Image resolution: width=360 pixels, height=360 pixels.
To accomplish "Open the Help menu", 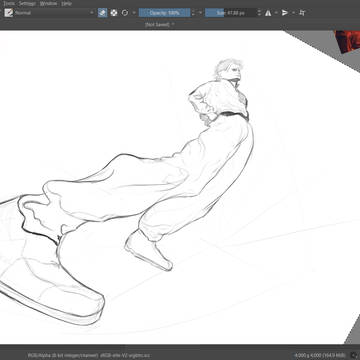I will click(x=67, y=3).
